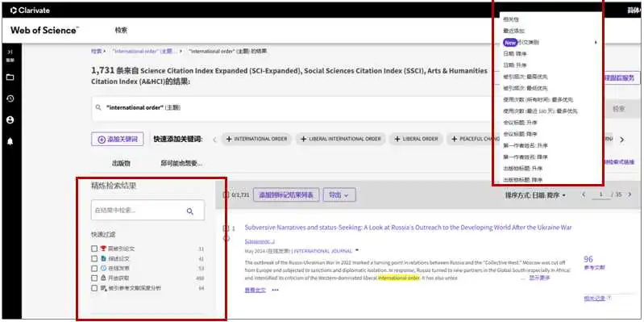Image resolution: width=644 pixels, height=322 pixels.
Task: Tick the 在线发表 filter checkbox
Action: pyautogui.click(x=94, y=268)
